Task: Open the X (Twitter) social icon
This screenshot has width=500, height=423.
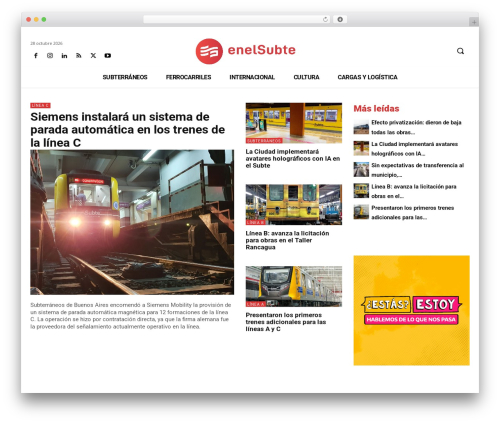Action: point(93,56)
